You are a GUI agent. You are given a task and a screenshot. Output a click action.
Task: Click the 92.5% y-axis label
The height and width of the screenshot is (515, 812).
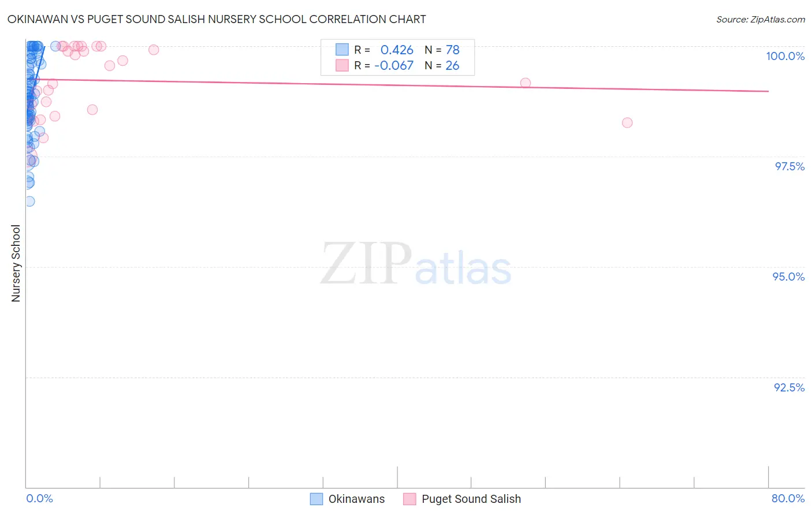pyautogui.click(x=789, y=387)
